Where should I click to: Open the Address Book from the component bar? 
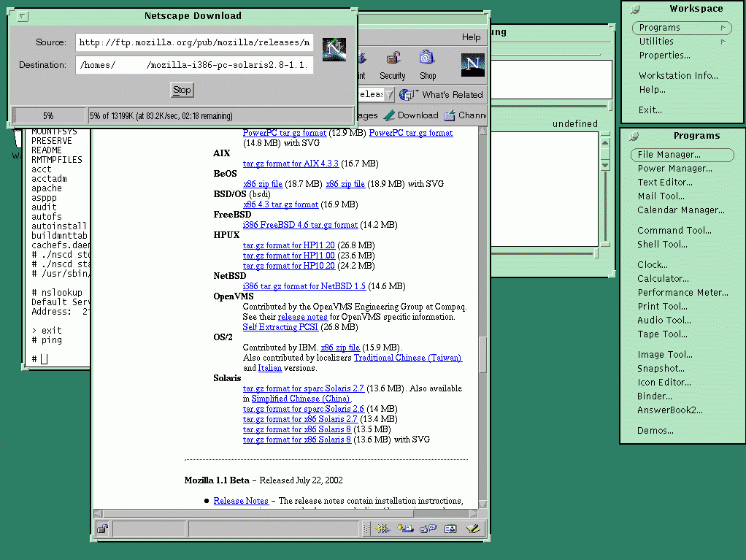450,528
